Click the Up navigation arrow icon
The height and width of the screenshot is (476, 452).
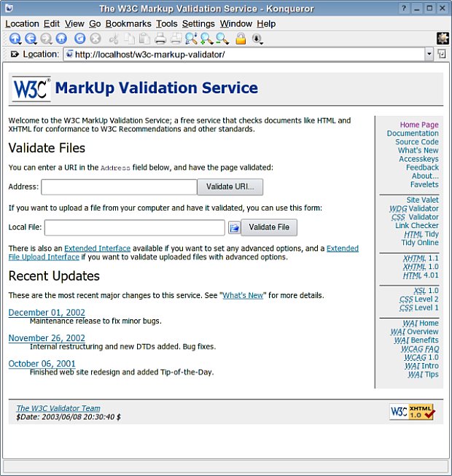(x=15, y=39)
